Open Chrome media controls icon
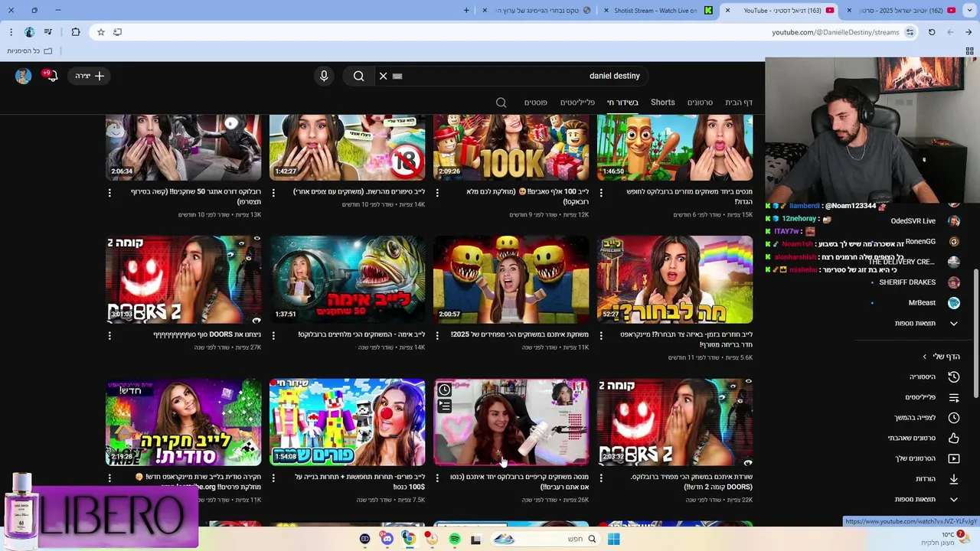This screenshot has height=551, width=980. [x=48, y=32]
